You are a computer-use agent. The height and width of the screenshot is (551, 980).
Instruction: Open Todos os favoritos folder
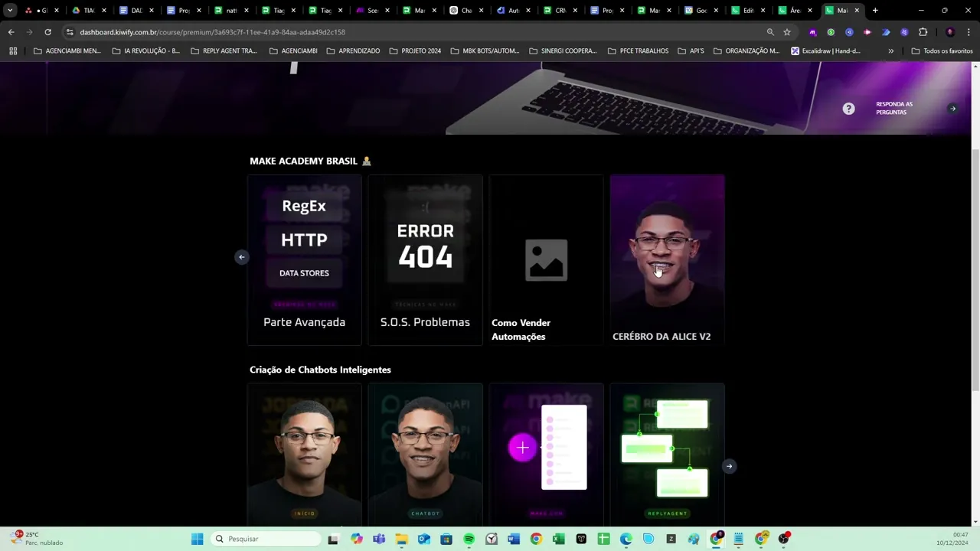(942, 51)
